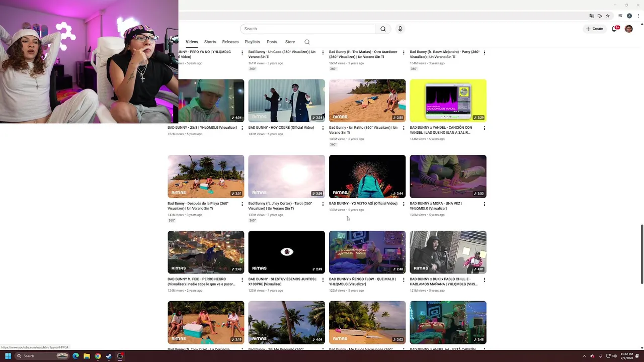Open options menu for SI ESTUVIÉSEMOS JUNTOS video
The width and height of the screenshot is (644, 362).
[x=323, y=280]
